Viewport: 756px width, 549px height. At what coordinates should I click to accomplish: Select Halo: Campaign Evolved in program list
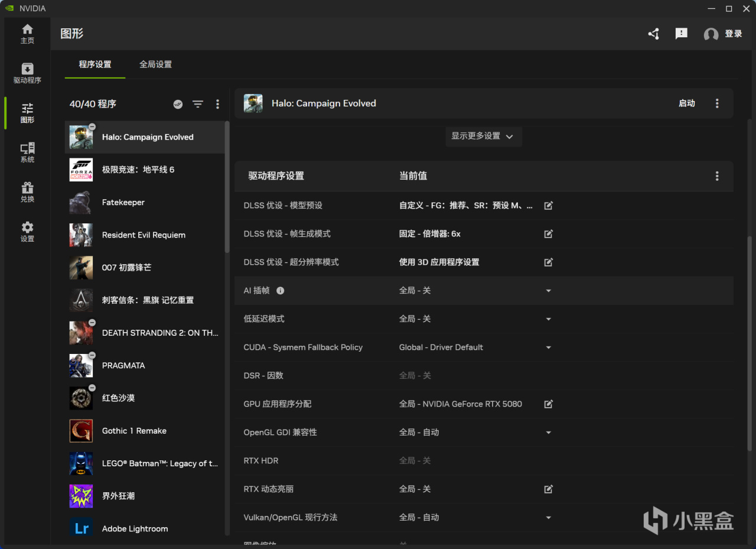[x=145, y=137]
